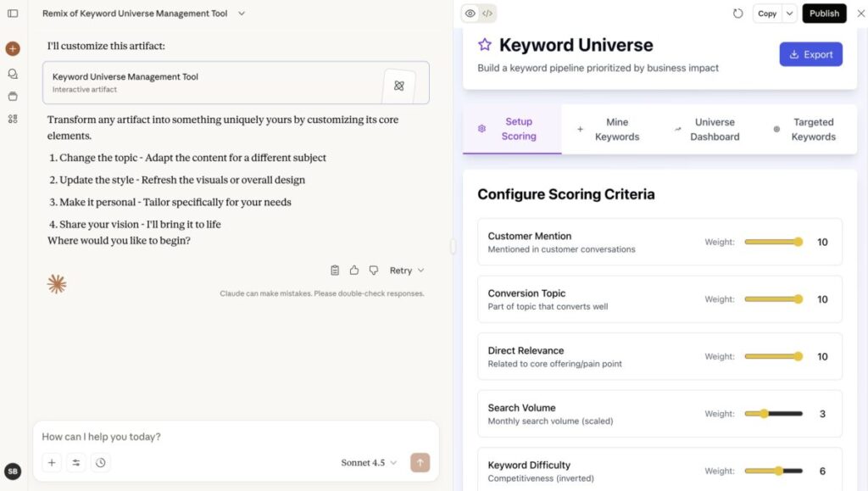The height and width of the screenshot is (491, 868).
Task: Send the message with arrow button
Action: pos(420,462)
